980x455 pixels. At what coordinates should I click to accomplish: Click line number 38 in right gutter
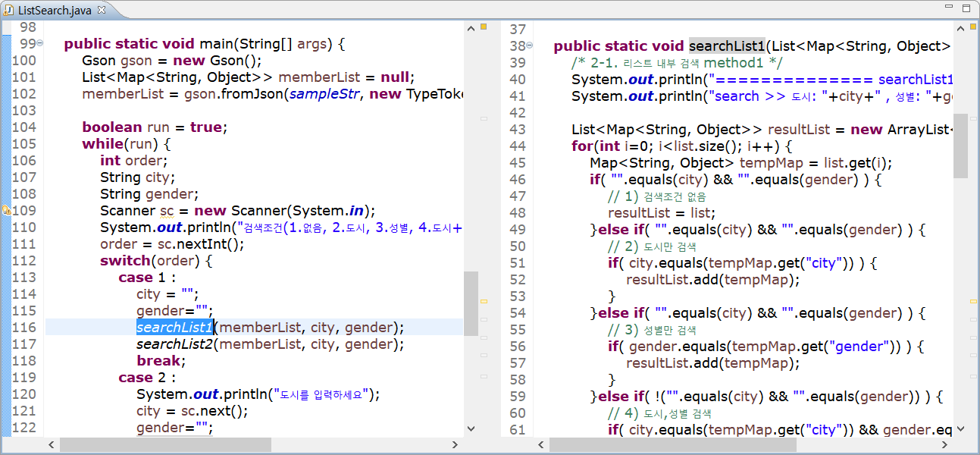click(x=518, y=45)
